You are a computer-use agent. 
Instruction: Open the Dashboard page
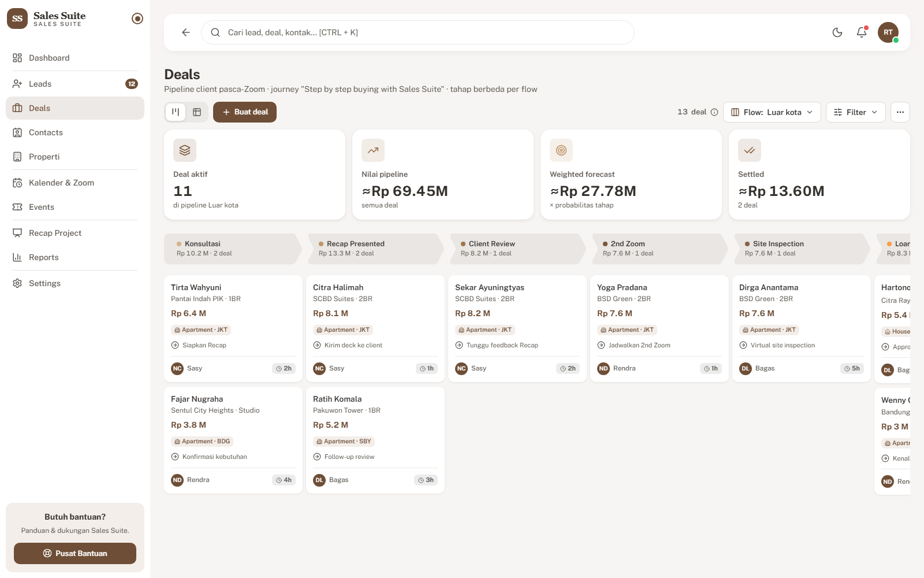point(75,58)
